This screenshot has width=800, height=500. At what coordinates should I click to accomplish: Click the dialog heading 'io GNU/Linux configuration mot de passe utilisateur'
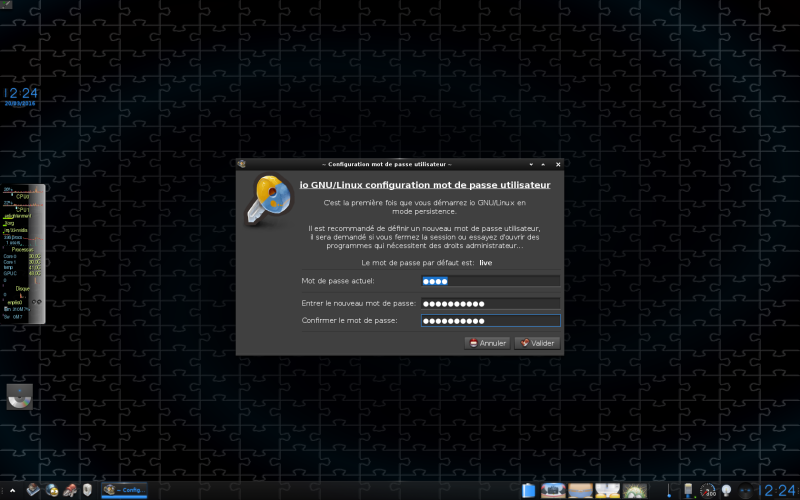pos(424,185)
